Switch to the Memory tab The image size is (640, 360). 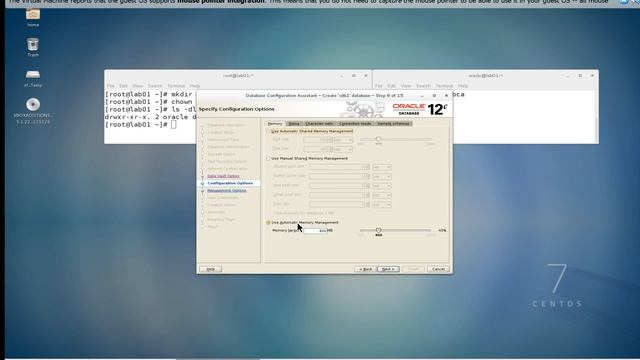click(x=275, y=124)
